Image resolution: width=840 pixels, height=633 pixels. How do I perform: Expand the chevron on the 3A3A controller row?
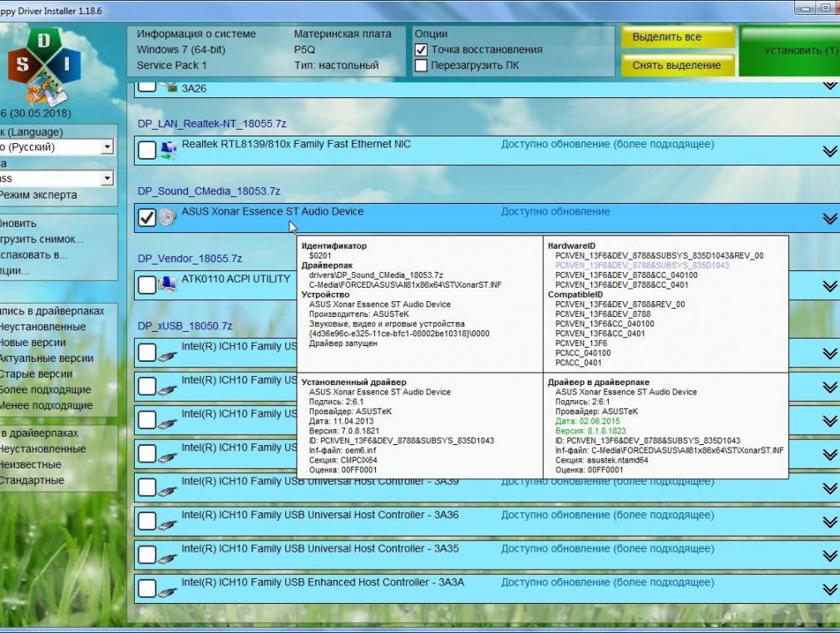tap(830, 590)
